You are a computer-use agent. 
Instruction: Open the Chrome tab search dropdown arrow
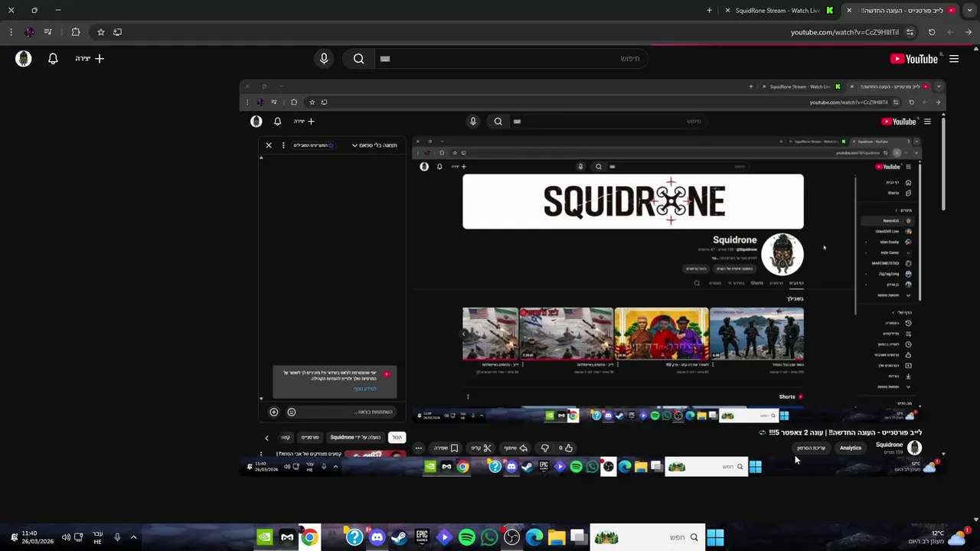click(969, 11)
